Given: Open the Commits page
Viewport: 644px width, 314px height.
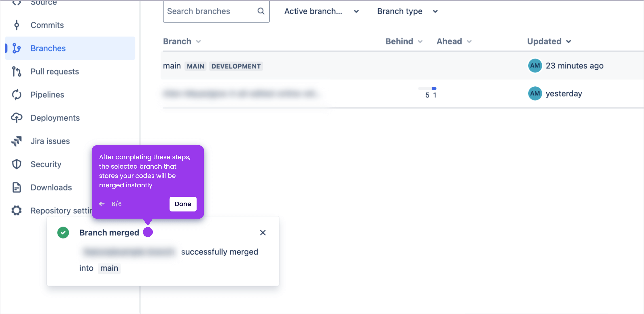Looking at the screenshot, I should pos(47,25).
